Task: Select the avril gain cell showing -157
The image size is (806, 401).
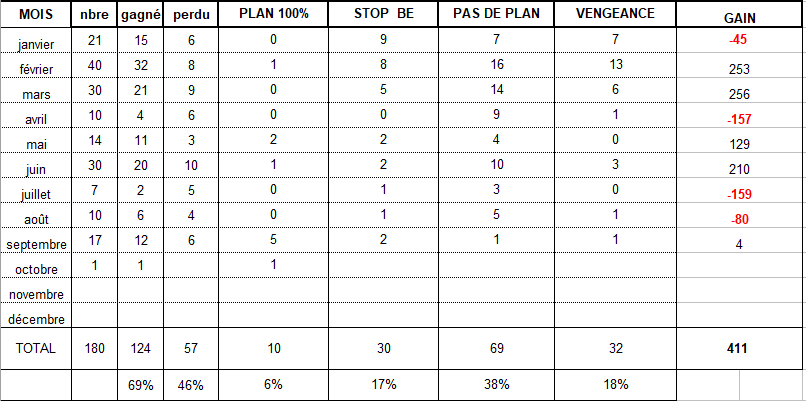Action: point(739,119)
